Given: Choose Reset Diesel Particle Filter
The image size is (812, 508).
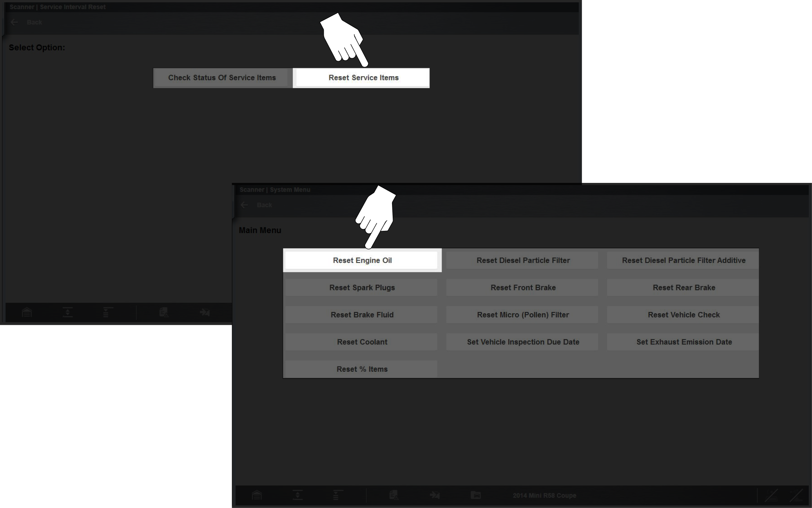Looking at the screenshot, I should point(523,260).
